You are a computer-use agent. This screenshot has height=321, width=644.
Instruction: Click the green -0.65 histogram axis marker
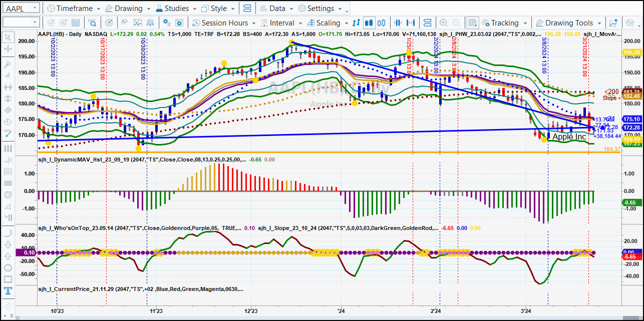click(631, 202)
